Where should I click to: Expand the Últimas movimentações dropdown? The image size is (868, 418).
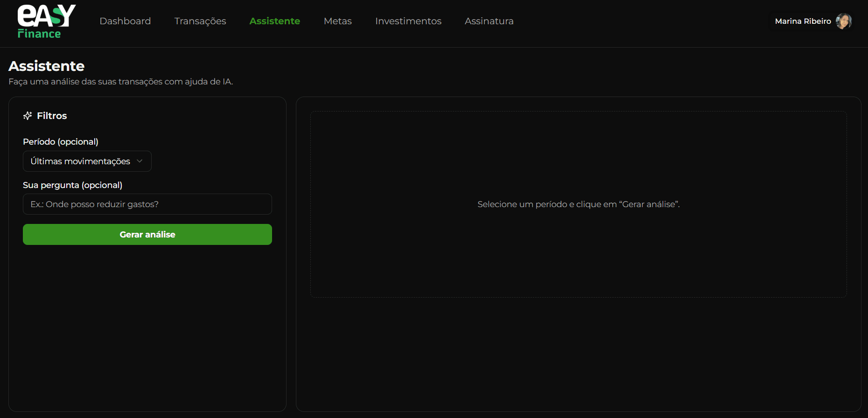tap(87, 161)
